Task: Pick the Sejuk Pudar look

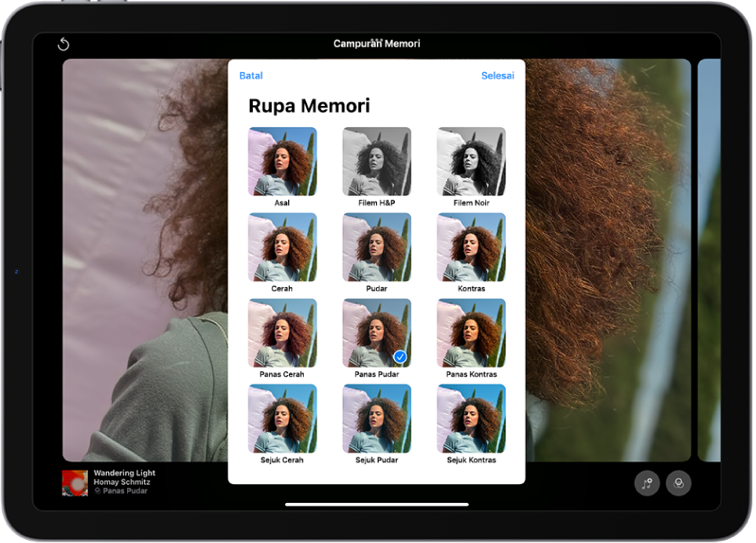Action: coord(377,418)
